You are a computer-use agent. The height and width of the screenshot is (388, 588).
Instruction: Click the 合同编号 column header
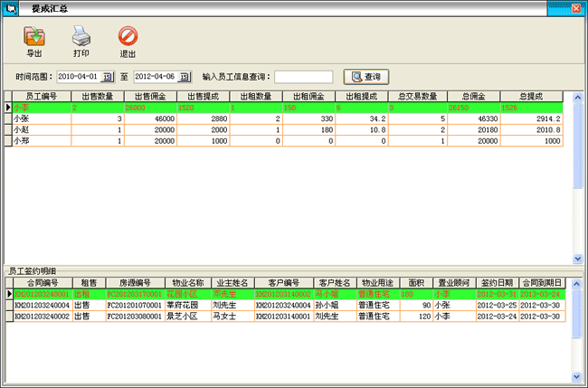[x=42, y=283]
